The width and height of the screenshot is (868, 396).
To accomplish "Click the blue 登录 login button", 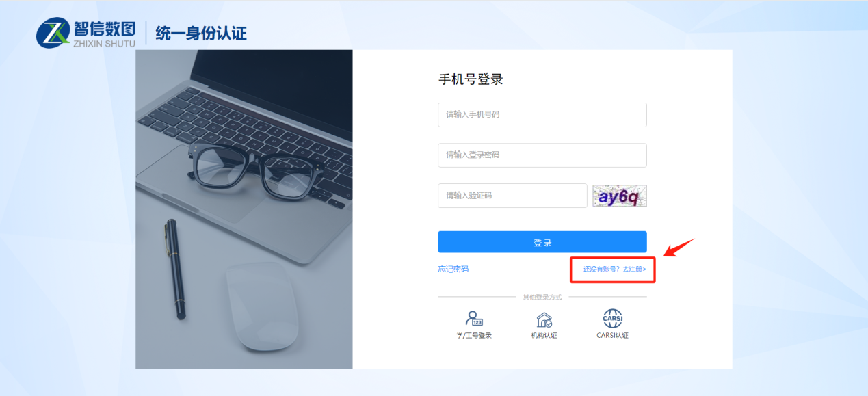I will pos(542,242).
